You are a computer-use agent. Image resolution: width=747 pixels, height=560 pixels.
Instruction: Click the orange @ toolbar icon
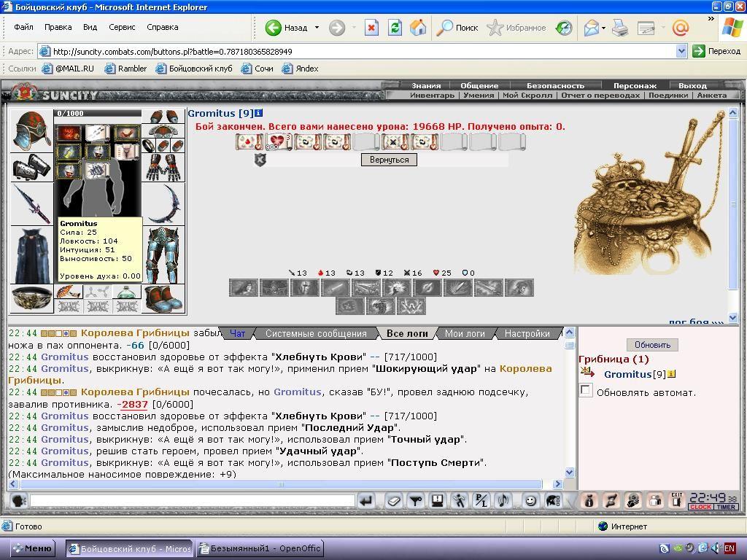click(681, 28)
